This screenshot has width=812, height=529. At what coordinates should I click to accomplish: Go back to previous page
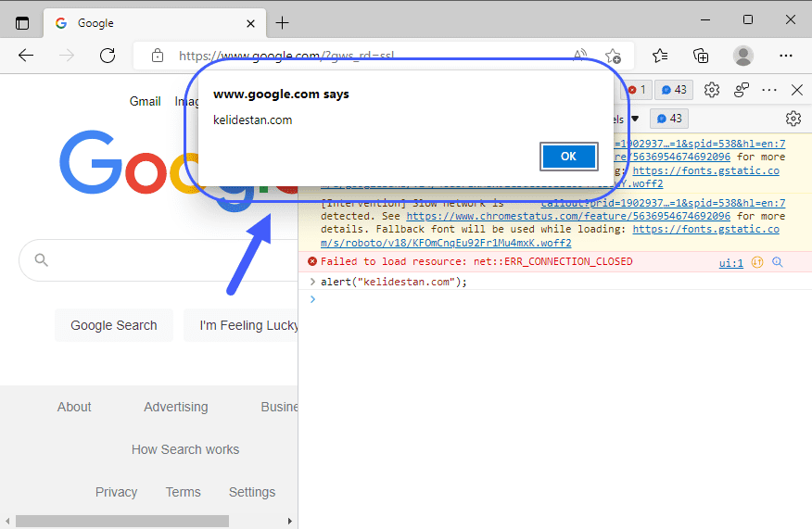[25, 56]
